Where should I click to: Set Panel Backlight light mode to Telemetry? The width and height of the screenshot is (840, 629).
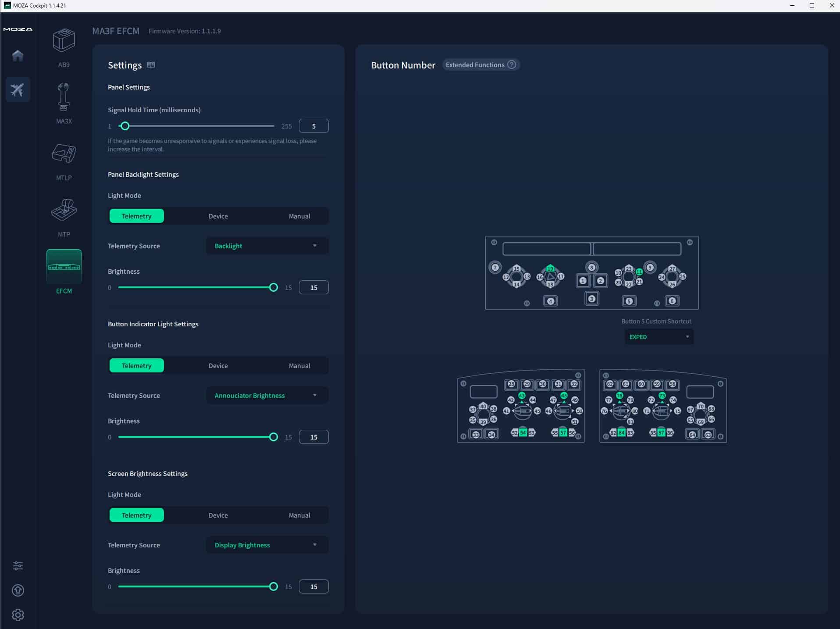click(136, 216)
